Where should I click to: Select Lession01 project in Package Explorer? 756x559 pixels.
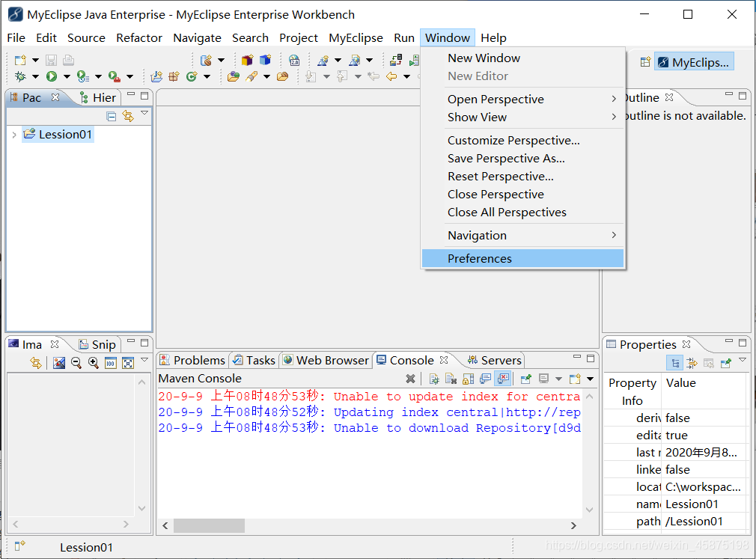(58, 135)
